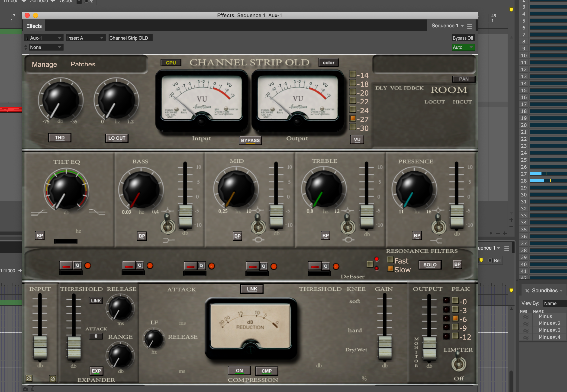Toggle the Slow DeEsser checkbox
The image size is (567, 392).
tap(390, 269)
